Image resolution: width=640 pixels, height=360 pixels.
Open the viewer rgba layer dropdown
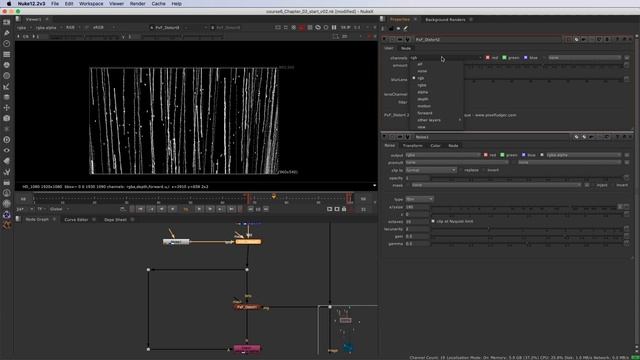click(24, 27)
